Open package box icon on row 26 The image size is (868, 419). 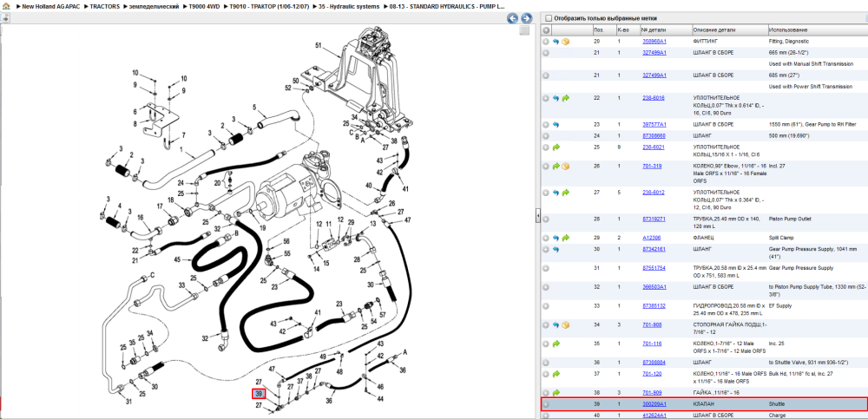click(x=566, y=166)
